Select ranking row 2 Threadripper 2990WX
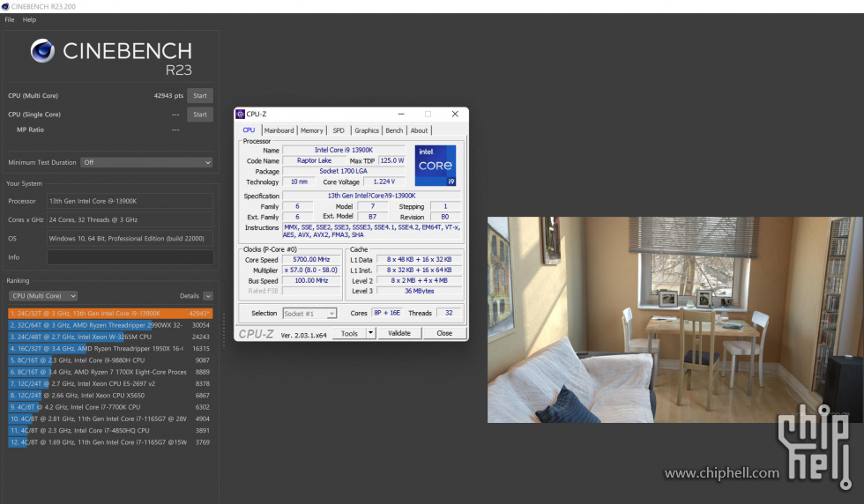Image resolution: width=864 pixels, height=504 pixels. pyautogui.click(x=110, y=325)
